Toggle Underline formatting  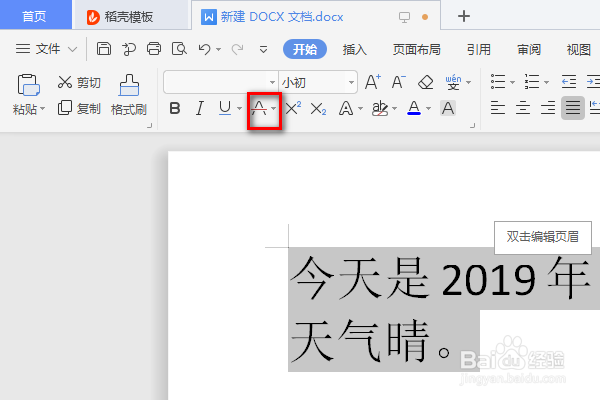[x=225, y=109]
